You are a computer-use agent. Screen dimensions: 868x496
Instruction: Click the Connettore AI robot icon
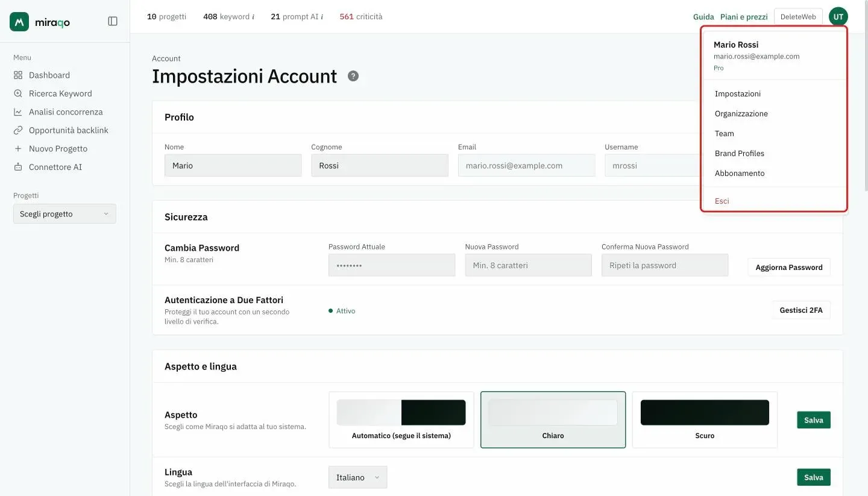coord(18,167)
